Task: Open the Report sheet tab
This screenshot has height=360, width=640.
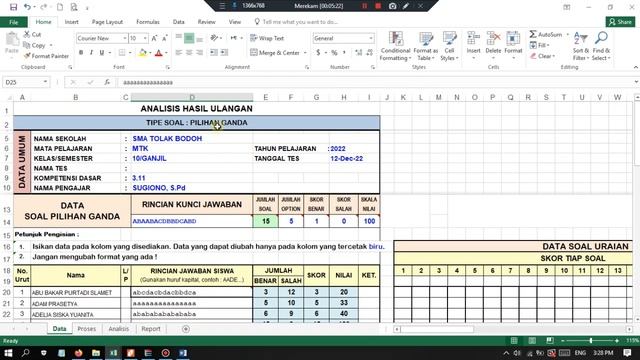Action: (x=151, y=329)
